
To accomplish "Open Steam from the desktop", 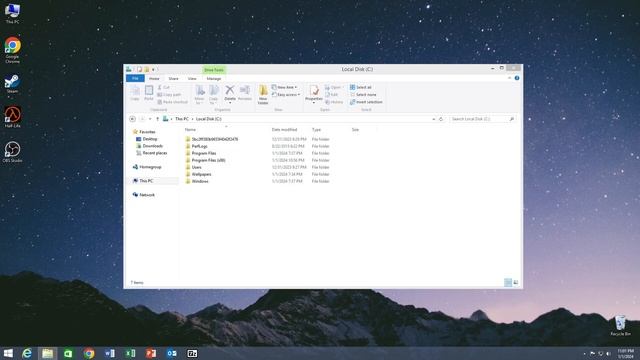I will (x=12, y=84).
